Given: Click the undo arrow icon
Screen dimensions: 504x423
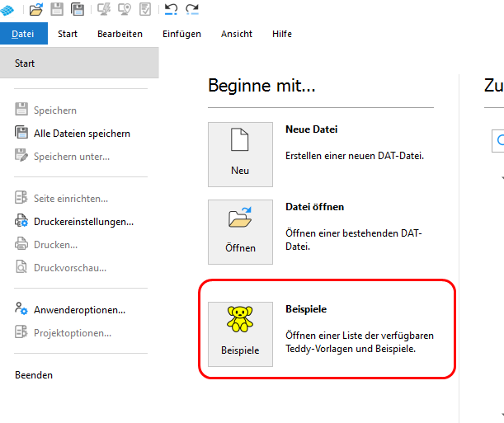Looking at the screenshot, I should (171, 10).
